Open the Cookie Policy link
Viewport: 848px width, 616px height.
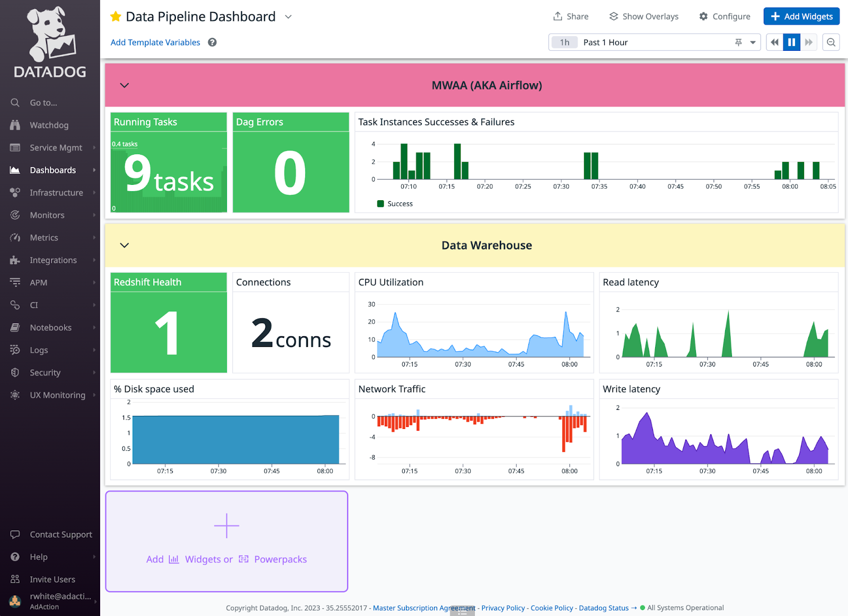tap(552, 608)
